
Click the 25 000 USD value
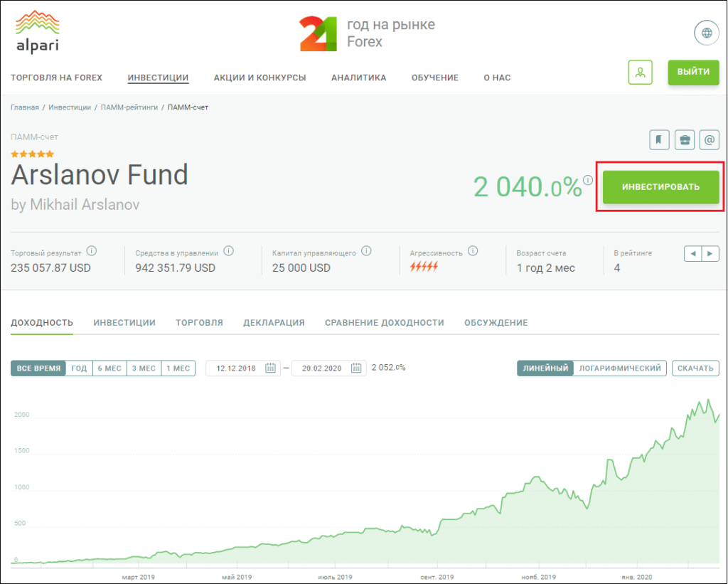tap(301, 268)
